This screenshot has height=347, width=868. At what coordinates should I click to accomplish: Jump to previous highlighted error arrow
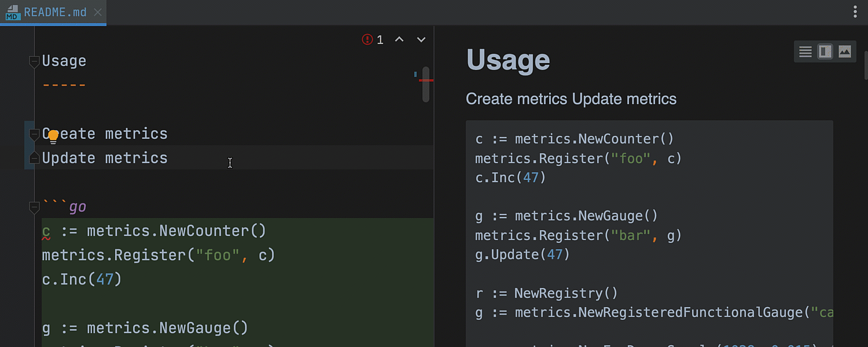click(x=399, y=39)
